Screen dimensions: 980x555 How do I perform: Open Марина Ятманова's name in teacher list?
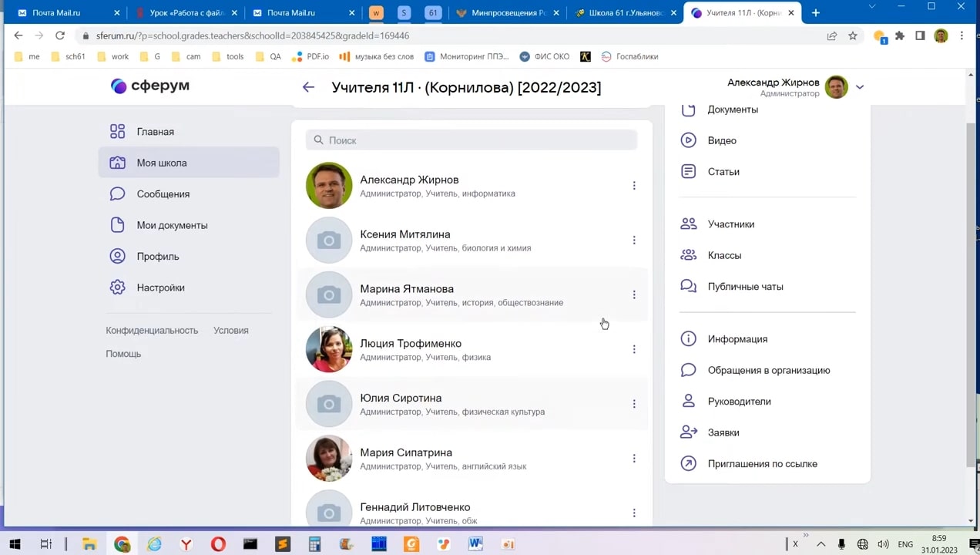tap(407, 289)
